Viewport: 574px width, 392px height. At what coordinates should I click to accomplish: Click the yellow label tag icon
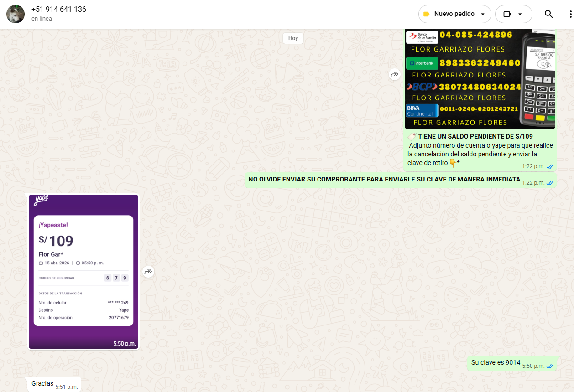[426, 14]
